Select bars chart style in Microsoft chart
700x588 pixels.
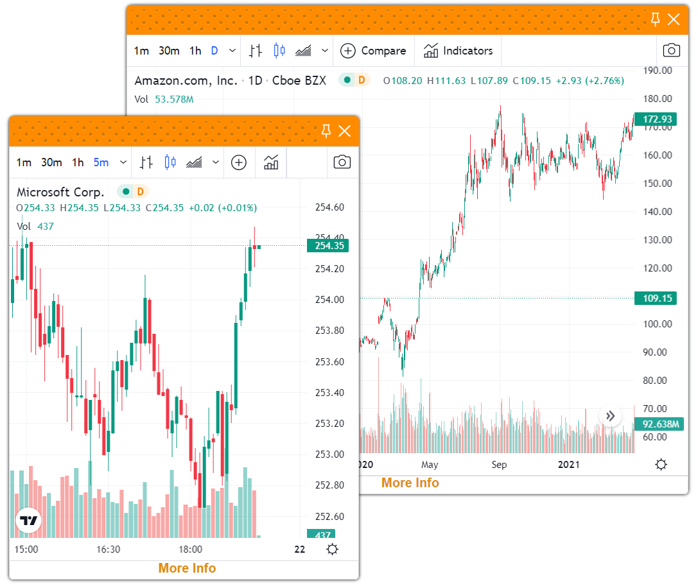point(146,162)
